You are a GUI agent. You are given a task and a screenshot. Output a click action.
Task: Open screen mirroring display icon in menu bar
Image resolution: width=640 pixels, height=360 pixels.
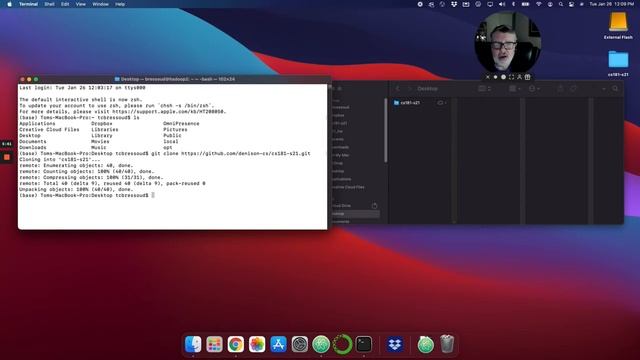coord(490,4)
